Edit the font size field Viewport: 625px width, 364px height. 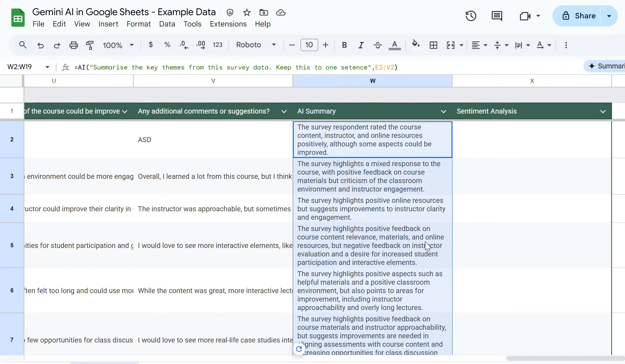click(309, 45)
